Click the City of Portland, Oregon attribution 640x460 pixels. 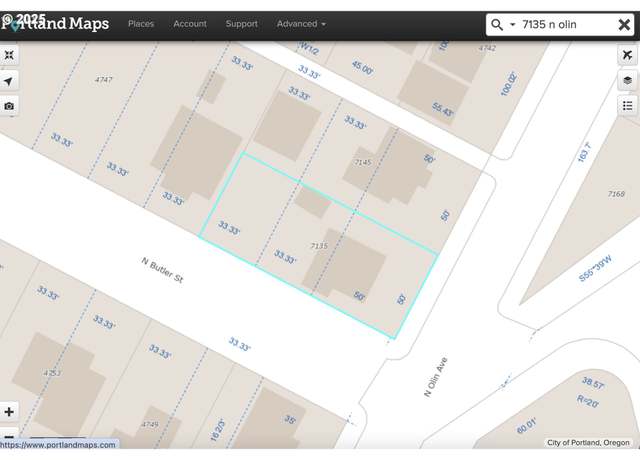click(x=588, y=442)
